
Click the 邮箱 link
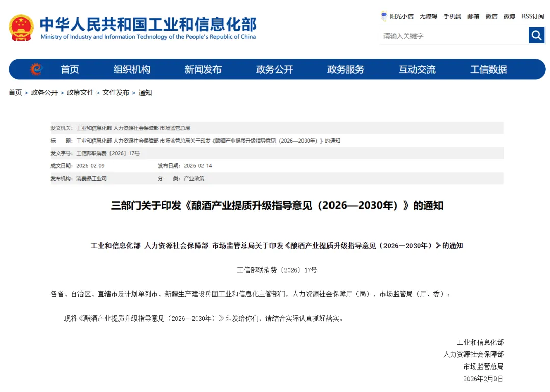[474, 16]
